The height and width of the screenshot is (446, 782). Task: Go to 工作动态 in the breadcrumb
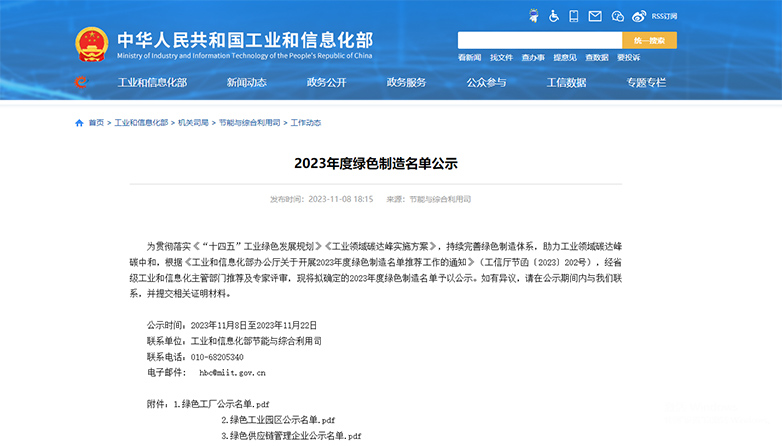pos(306,123)
